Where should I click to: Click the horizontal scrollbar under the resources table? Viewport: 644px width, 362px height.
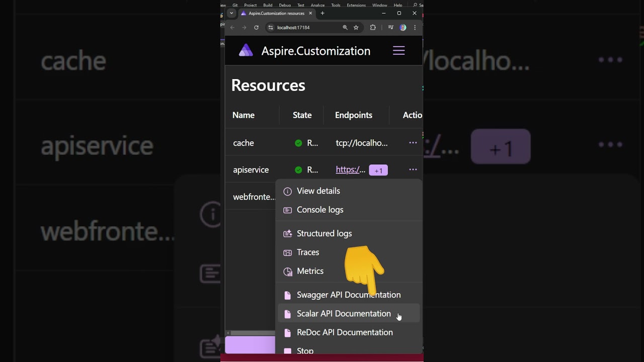tap(251, 333)
